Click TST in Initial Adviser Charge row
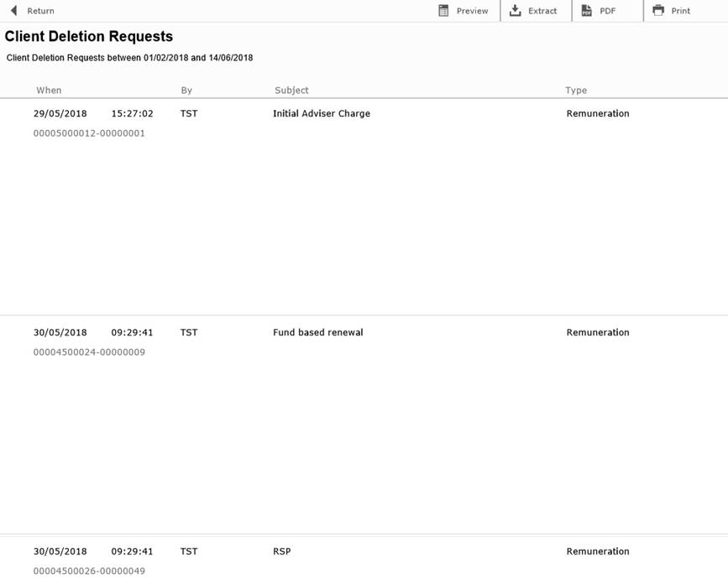Viewport: 728px width, 584px height. point(189,113)
